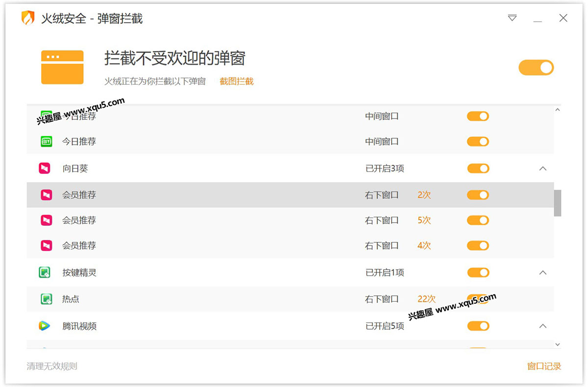The width and height of the screenshot is (588, 387).
Task: Click the 拦截不受欢迎的弹窗 heading
Action: [x=175, y=58]
